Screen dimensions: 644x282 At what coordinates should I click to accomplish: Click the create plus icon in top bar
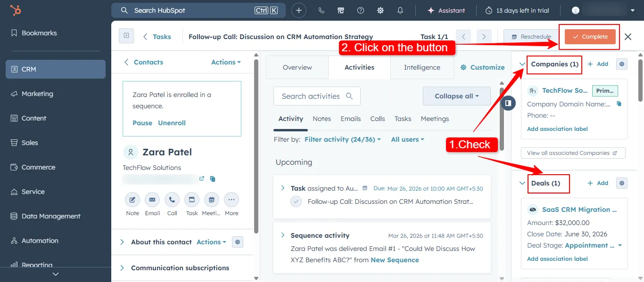(x=299, y=10)
